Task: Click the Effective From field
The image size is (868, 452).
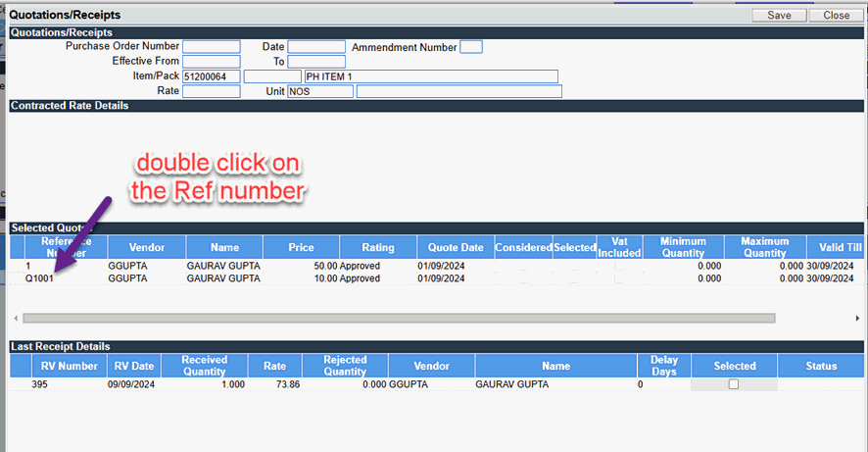Action: tap(212, 61)
